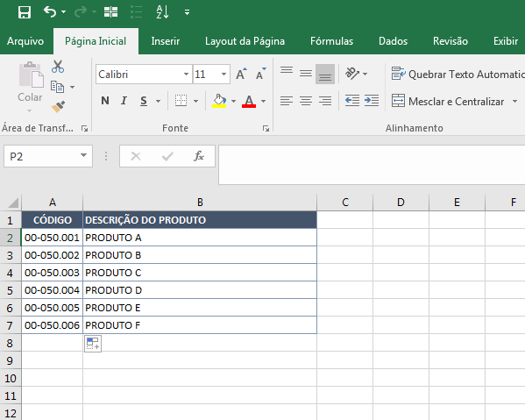Click Mesclar e Centralizar button
The height and width of the screenshot is (420, 525).
447,101
